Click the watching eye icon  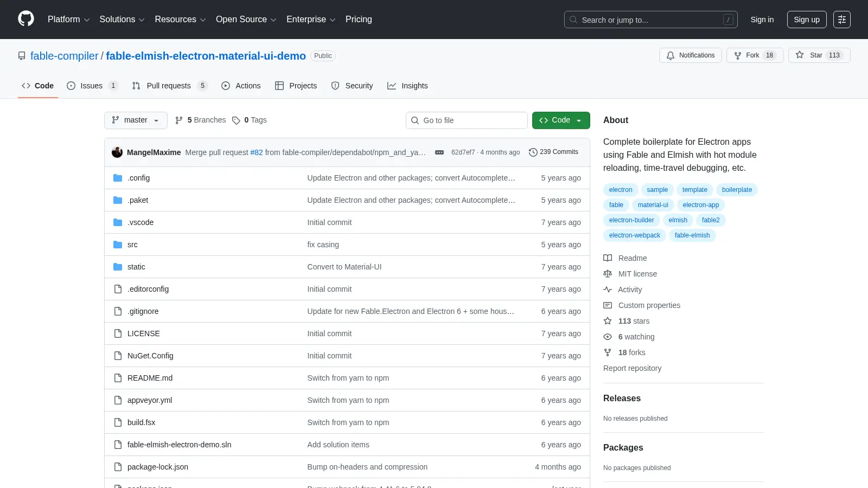[608, 337]
